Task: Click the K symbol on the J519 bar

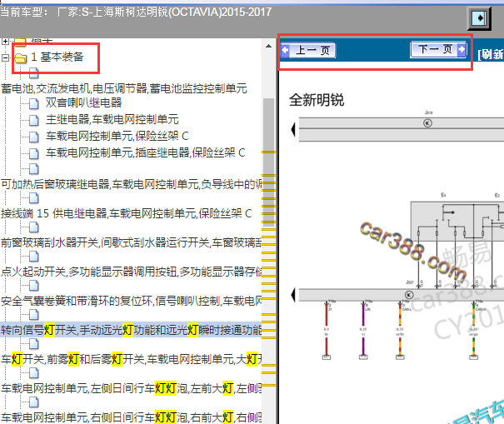Action: [427, 123]
